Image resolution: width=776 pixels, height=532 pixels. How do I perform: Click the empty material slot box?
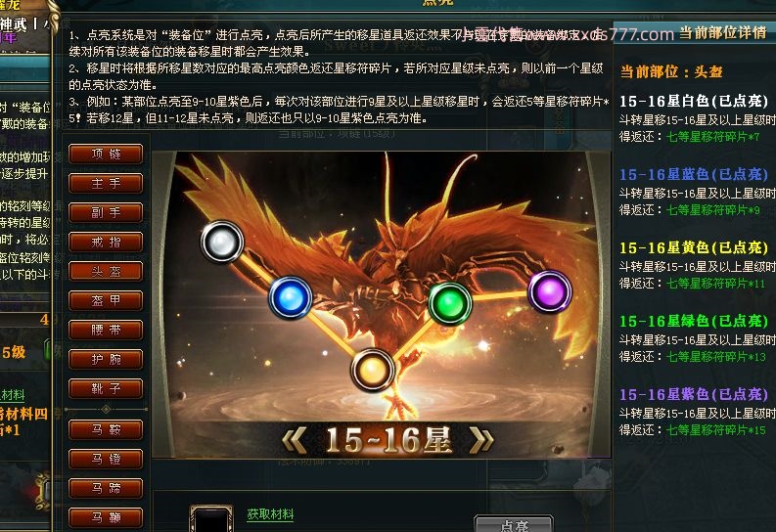[211, 518]
